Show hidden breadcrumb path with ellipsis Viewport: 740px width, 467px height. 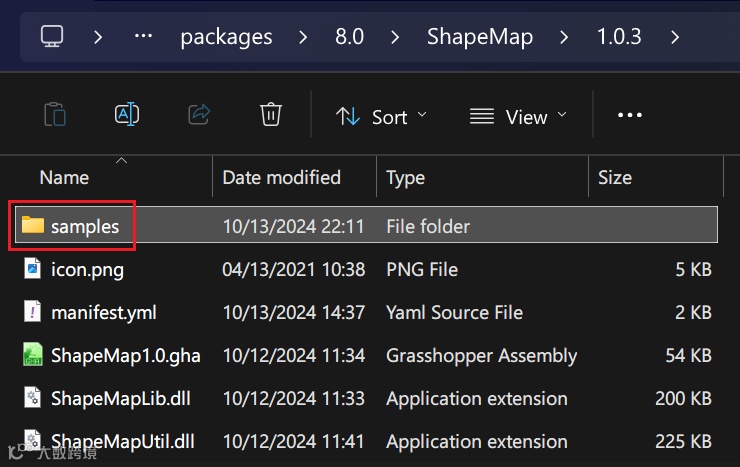coord(143,37)
